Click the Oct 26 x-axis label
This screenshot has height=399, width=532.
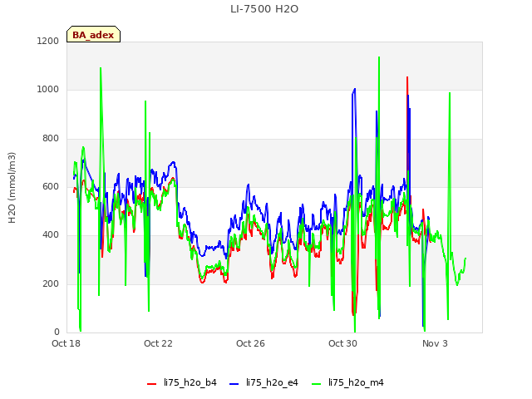250,343
